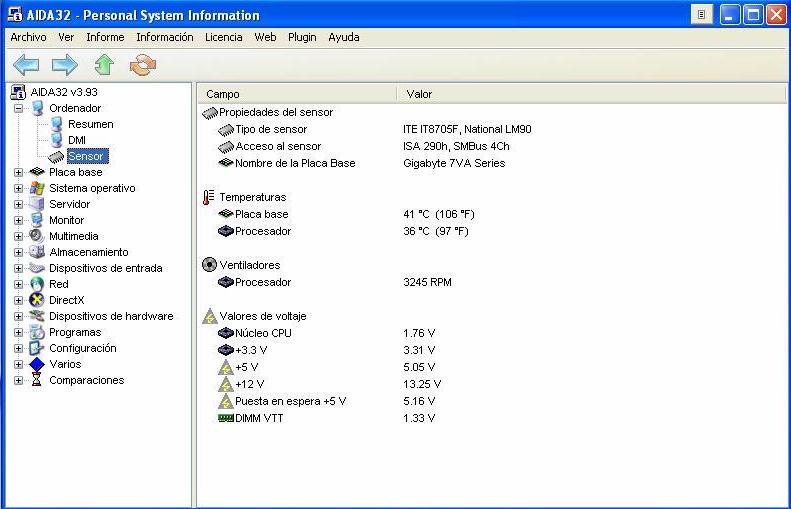Click the Valores de voltaje warning icon
The height and width of the screenshot is (509, 791).
point(209,316)
